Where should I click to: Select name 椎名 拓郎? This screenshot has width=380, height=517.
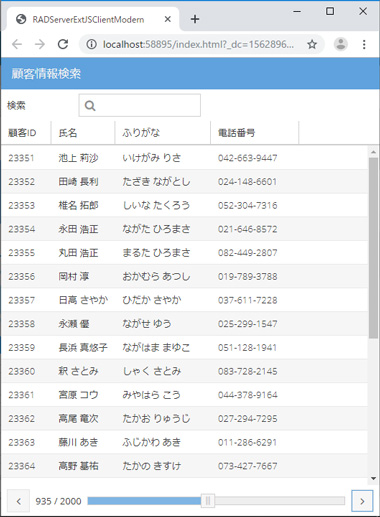[x=78, y=205]
